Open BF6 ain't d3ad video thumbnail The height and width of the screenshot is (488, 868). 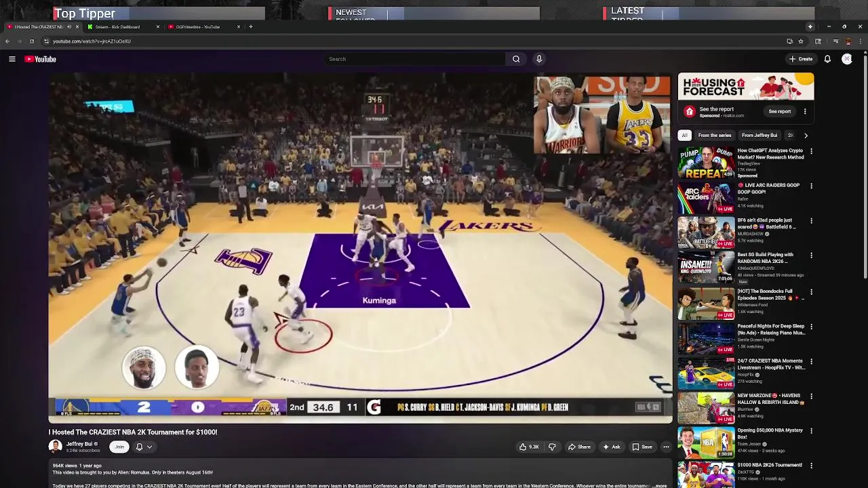(706, 232)
